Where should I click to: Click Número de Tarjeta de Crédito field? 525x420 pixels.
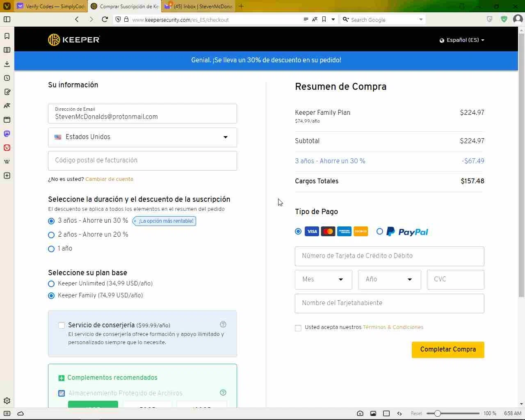[390, 256]
